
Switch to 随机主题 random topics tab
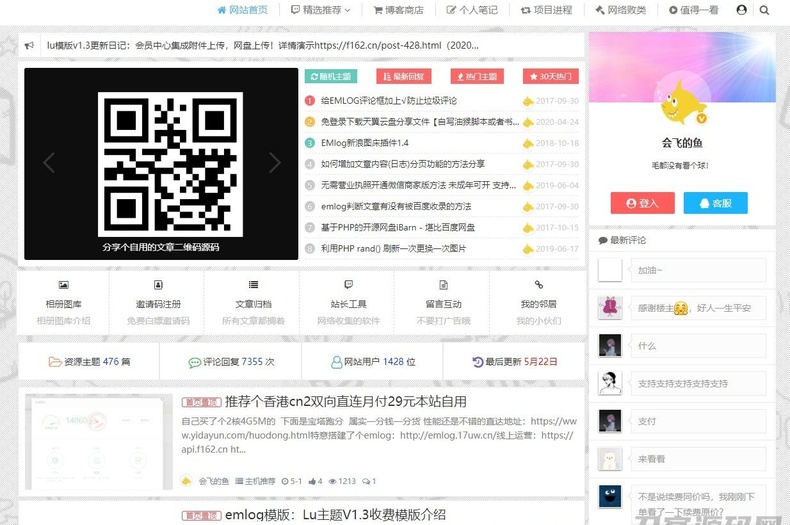[x=330, y=76]
